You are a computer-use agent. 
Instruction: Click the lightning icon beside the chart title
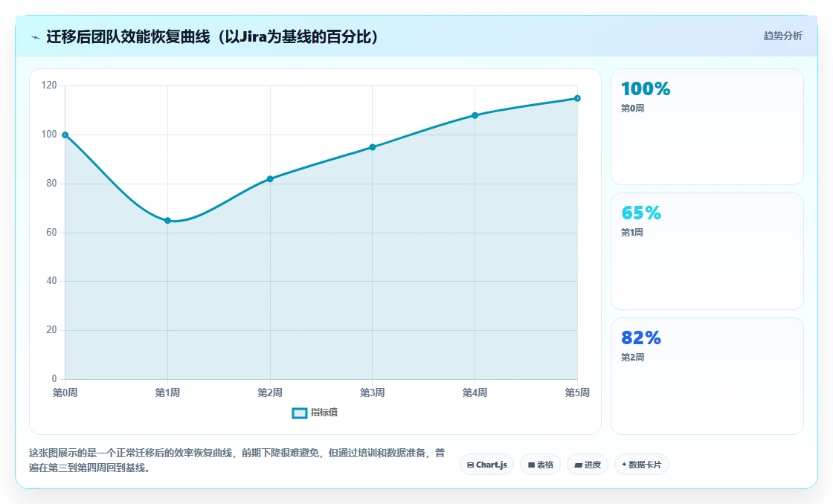(36, 37)
